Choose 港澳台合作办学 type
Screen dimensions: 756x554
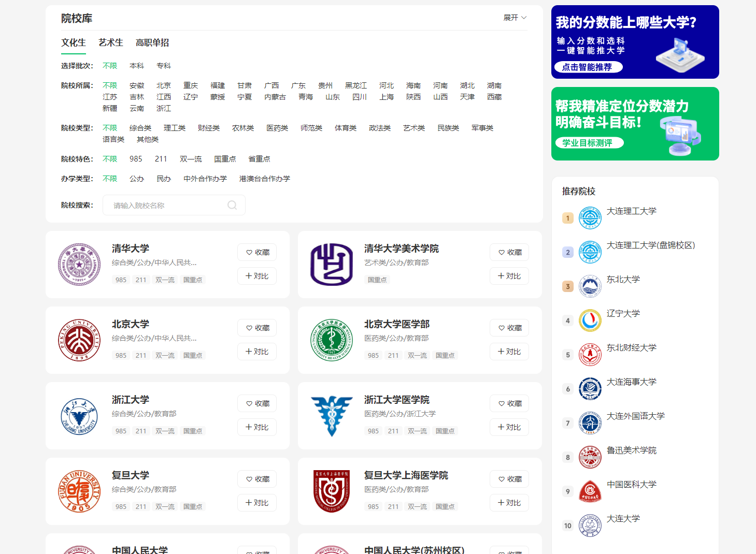pos(265,179)
